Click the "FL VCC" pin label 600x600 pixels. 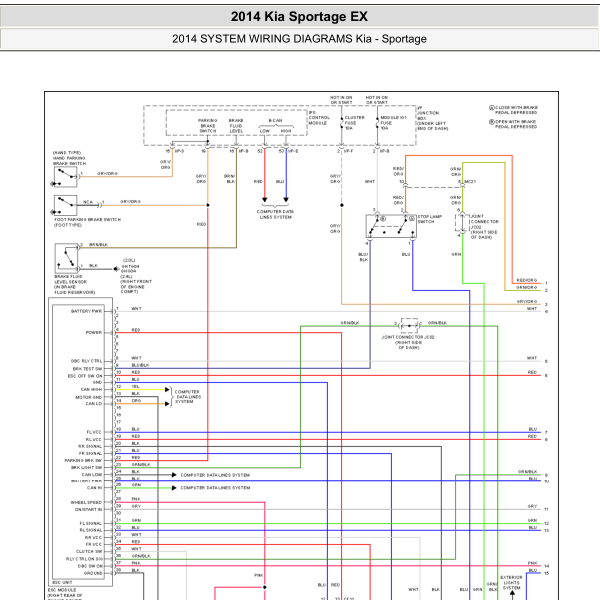(94, 432)
